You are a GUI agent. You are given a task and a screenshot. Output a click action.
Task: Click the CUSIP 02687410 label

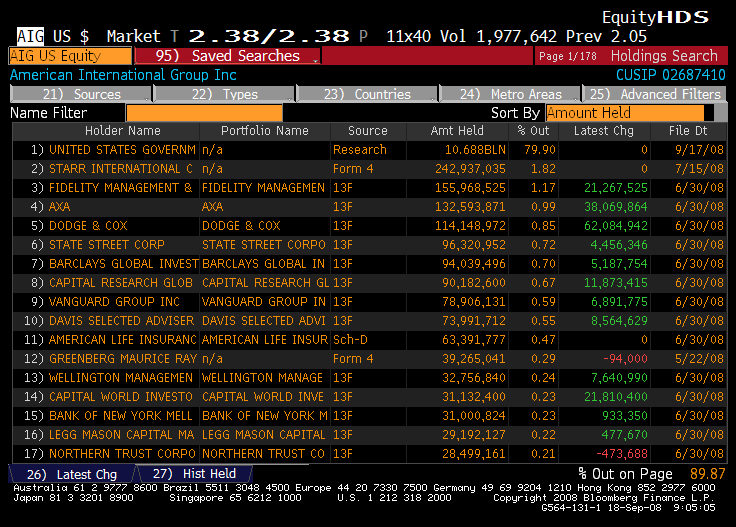pyautogui.click(x=671, y=75)
